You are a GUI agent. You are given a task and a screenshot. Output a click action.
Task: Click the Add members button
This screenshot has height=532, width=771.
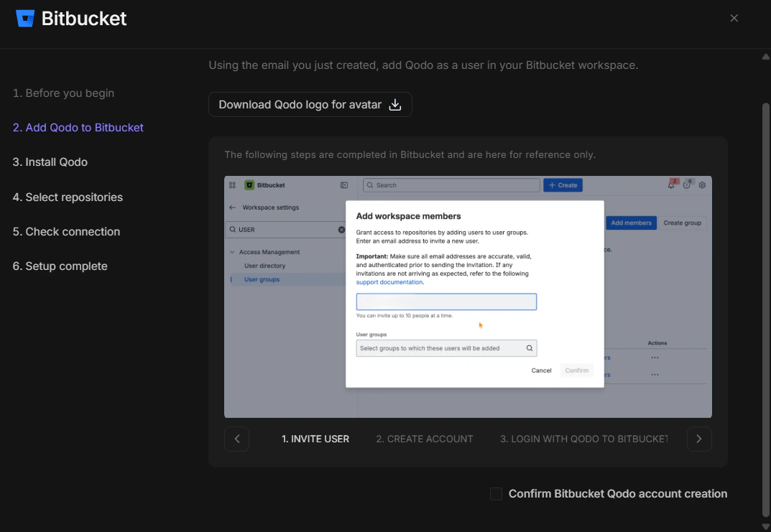[631, 223]
